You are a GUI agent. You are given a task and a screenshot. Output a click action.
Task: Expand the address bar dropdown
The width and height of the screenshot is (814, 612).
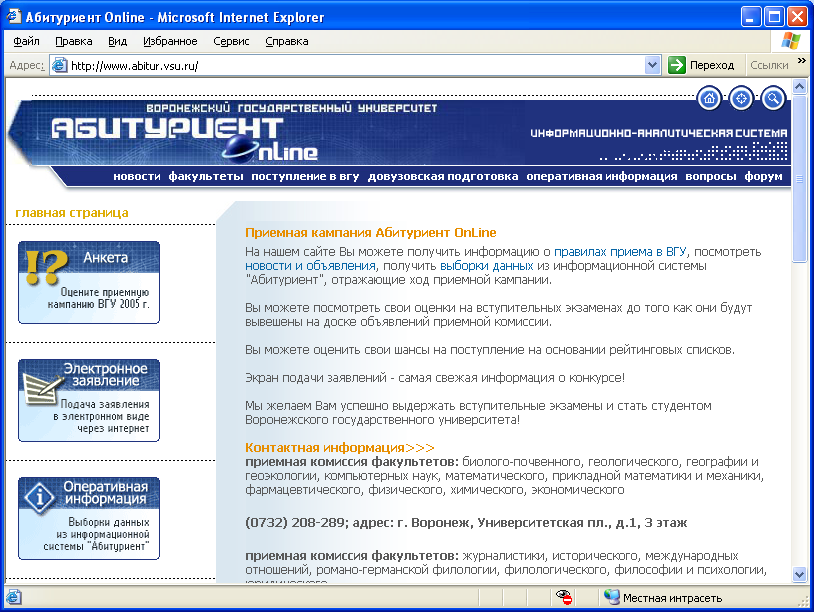[652, 65]
